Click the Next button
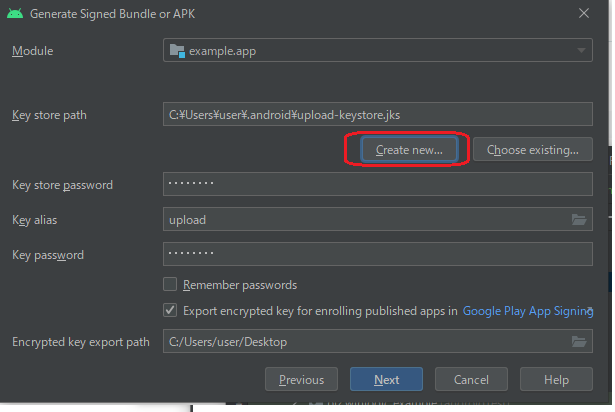 [x=386, y=379]
